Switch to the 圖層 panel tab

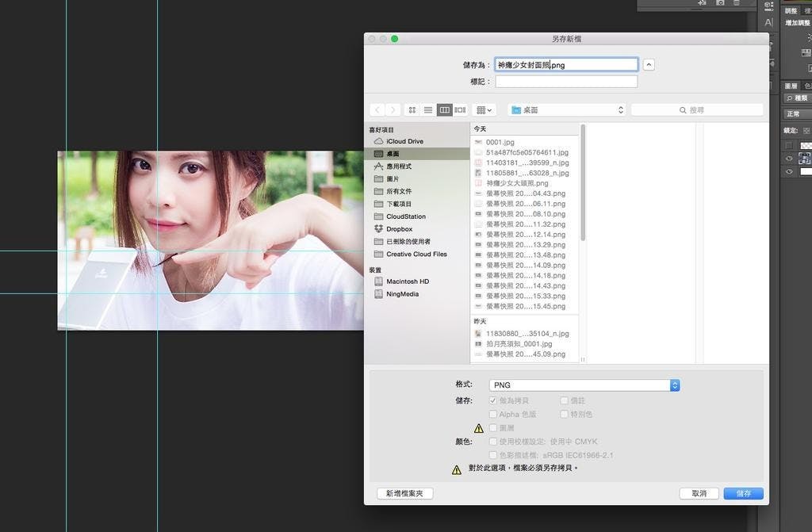(791, 86)
